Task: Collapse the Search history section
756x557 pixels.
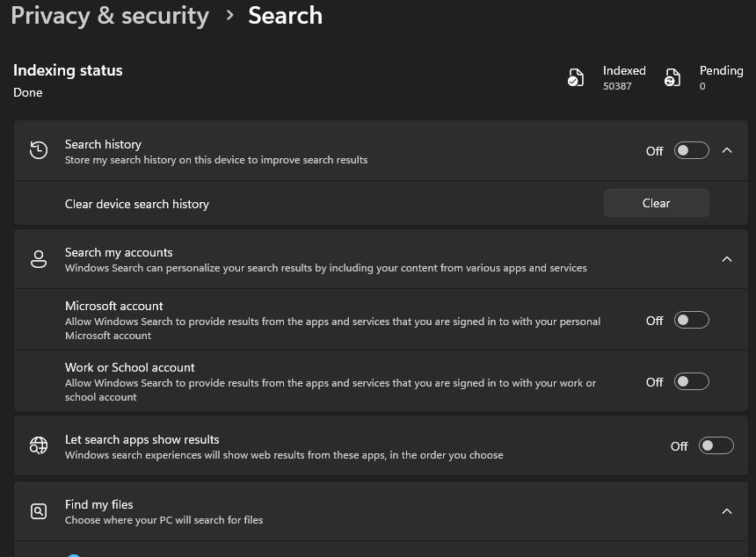Action: coord(727,150)
